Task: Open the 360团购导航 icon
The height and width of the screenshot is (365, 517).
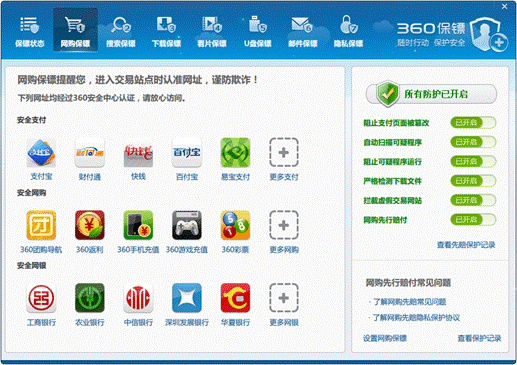Action: [41, 225]
